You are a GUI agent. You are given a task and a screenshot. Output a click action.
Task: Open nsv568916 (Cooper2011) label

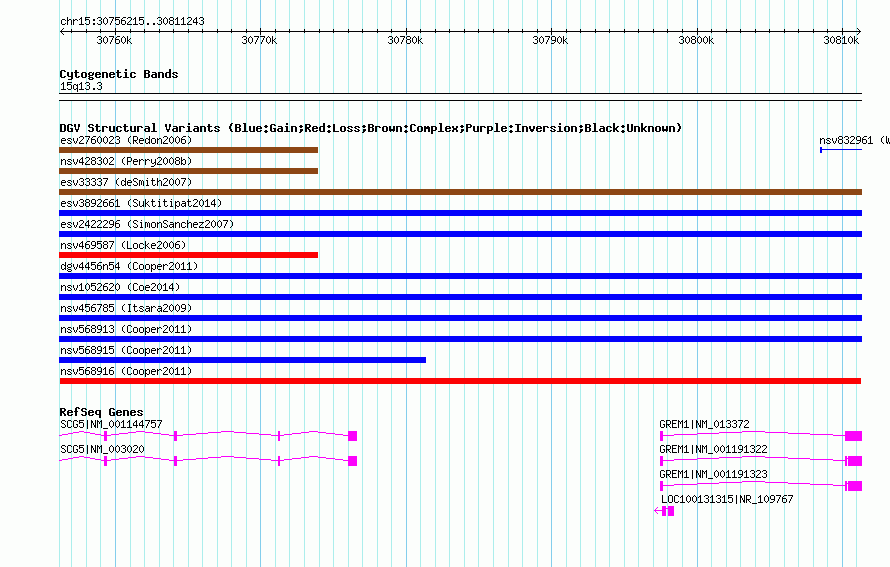coord(126,371)
